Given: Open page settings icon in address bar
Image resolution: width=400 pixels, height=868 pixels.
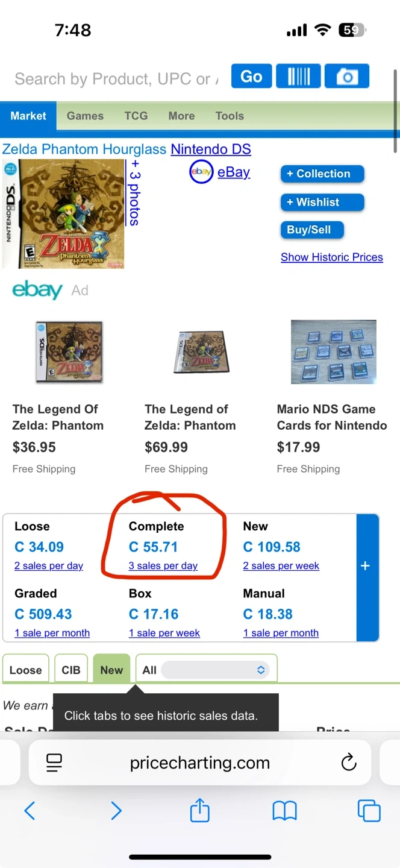Looking at the screenshot, I should (54, 763).
